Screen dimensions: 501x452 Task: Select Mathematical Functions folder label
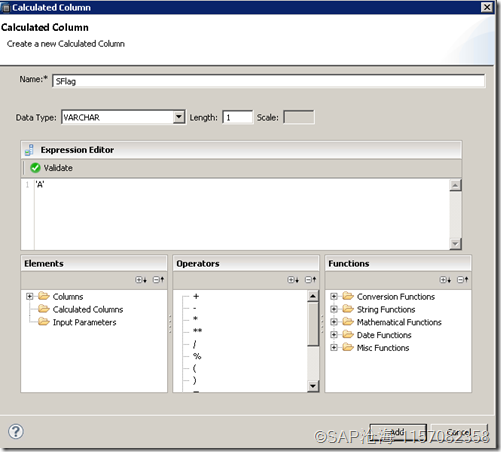coord(399,322)
